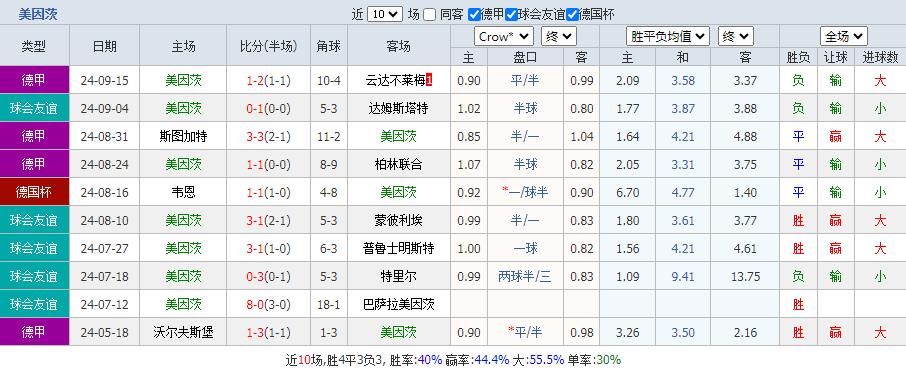Open 普鲁士明斯特 team link
The width and height of the screenshot is (906, 373).
pyautogui.click(x=399, y=248)
